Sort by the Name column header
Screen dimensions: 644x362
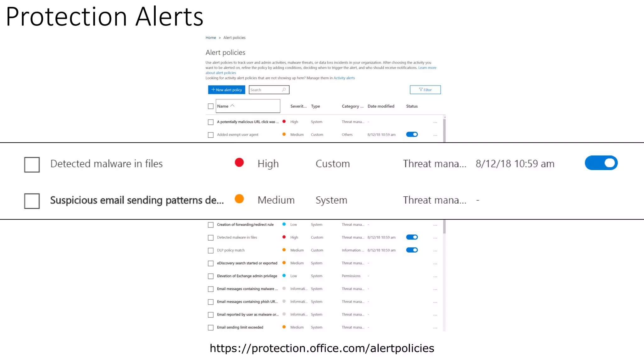(248, 106)
